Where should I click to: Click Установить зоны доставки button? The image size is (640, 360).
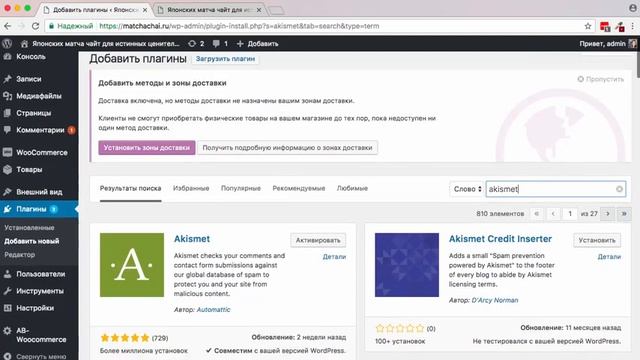(147, 147)
